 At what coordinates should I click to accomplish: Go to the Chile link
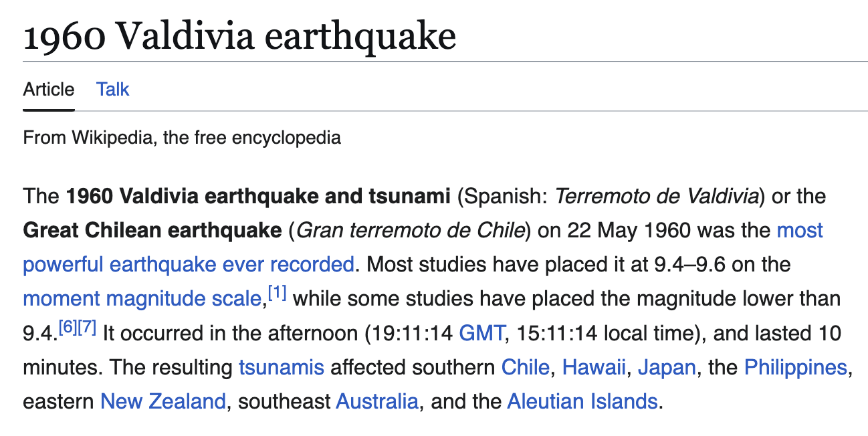[x=525, y=368]
